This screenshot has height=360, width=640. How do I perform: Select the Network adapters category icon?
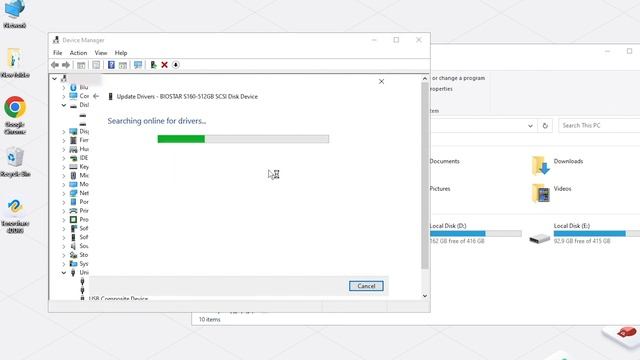(73, 193)
